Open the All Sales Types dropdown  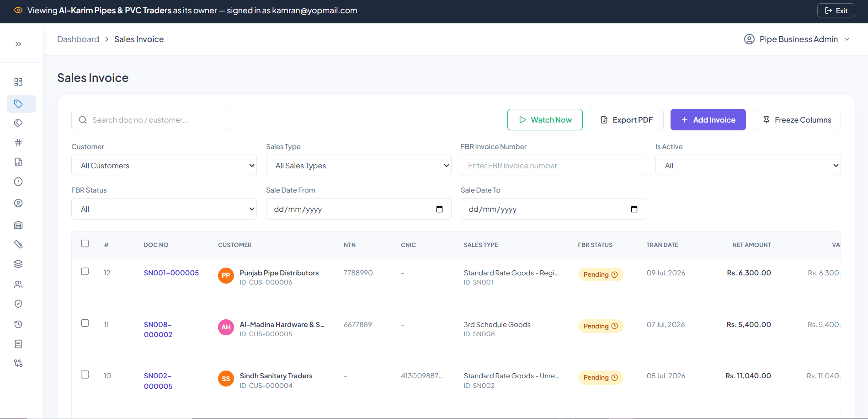(x=359, y=166)
